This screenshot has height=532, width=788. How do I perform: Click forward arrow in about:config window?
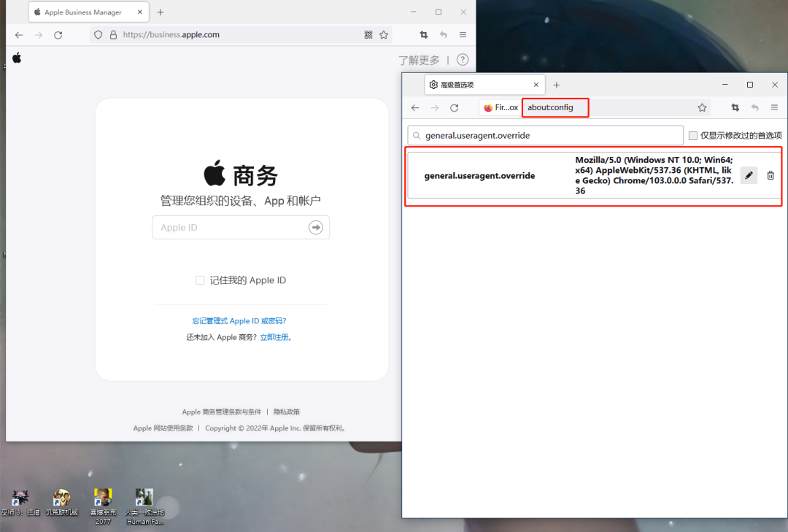pyautogui.click(x=435, y=107)
